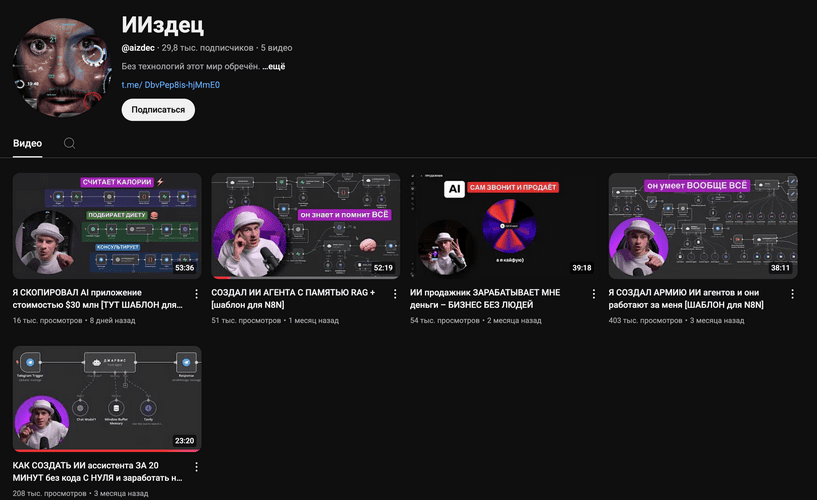Open options menu for ИИ продажник video
The height and width of the screenshot is (500, 817).
(593, 294)
